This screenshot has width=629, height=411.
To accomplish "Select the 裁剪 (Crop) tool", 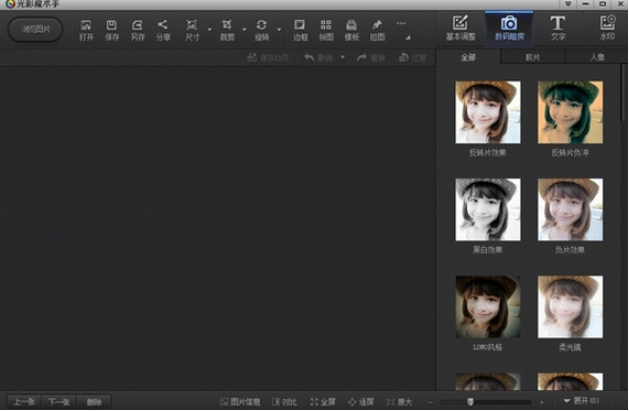I will [x=227, y=28].
